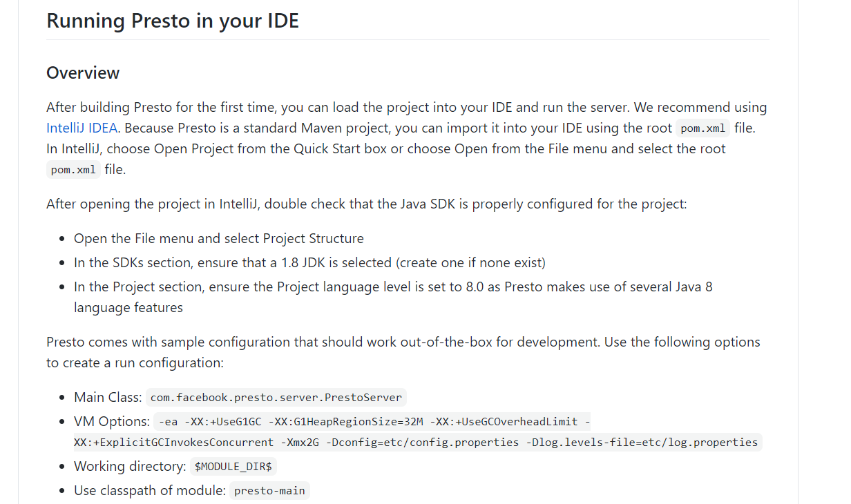This screenshot has width=851, height=504.
Task: Click the 'Running Presto in your IDE' heading
Action: (x=172, y=21)
